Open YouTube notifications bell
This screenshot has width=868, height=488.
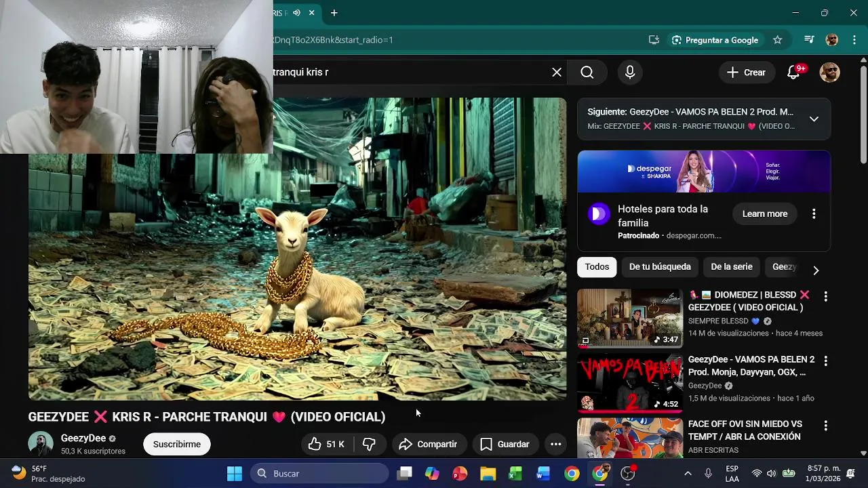point(794,73)
